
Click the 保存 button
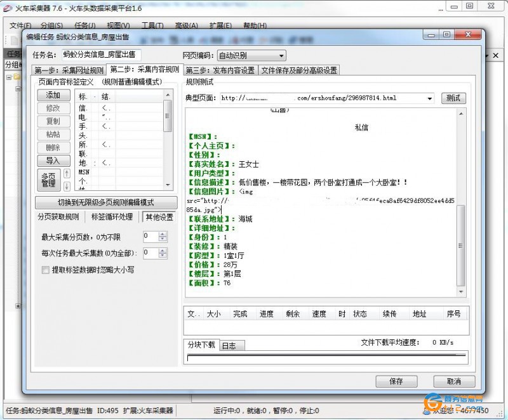tap(396, 381)
